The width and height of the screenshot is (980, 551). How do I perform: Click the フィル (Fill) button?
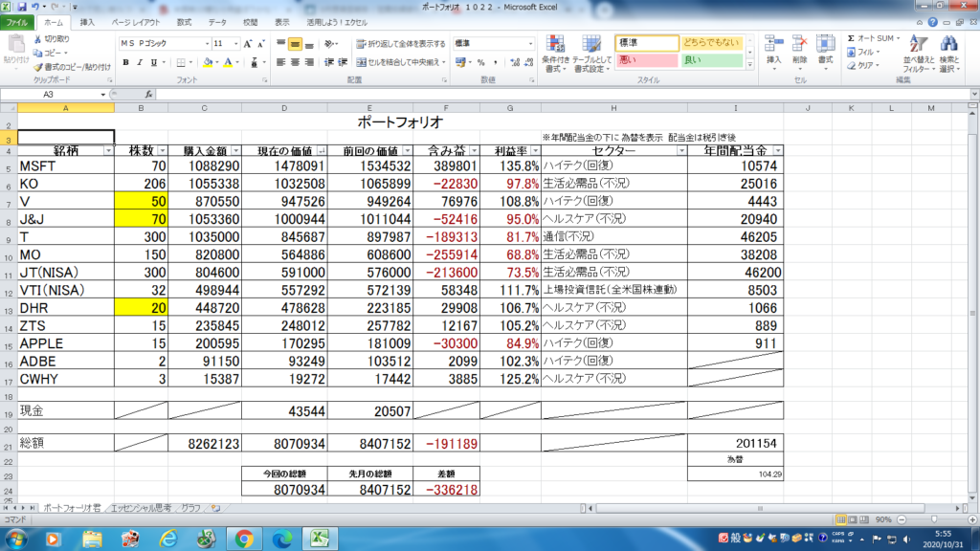[864, 53]
